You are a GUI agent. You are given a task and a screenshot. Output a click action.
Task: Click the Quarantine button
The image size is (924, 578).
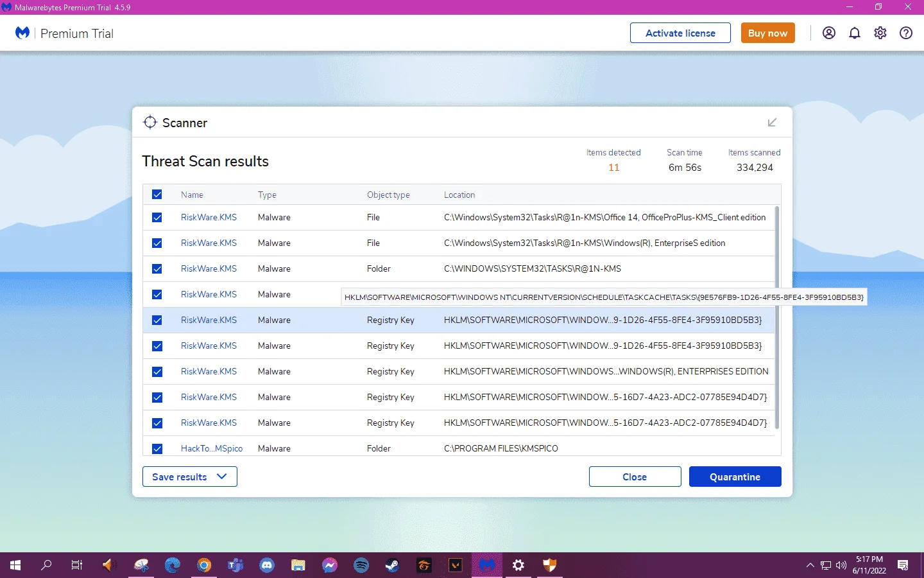735,477
